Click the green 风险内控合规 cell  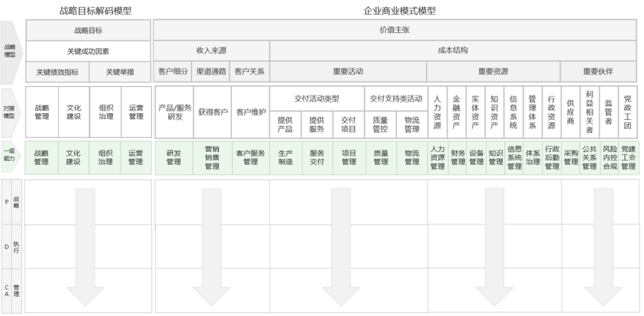click(610, 157)
